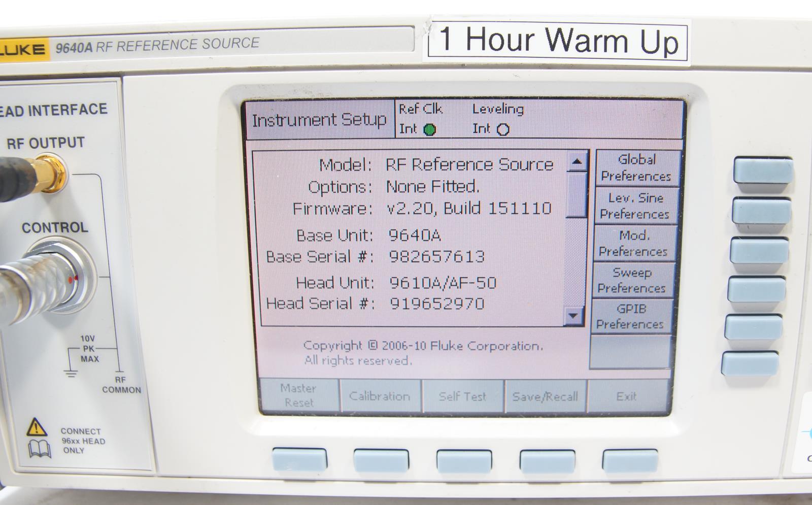Click the Fluke copyright notice text
This screenshot has height=505, width=812.
point(423,353)
